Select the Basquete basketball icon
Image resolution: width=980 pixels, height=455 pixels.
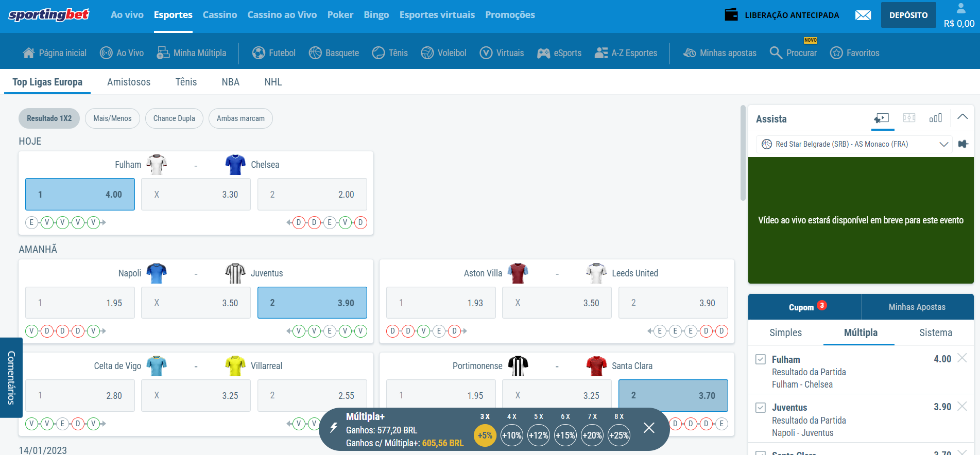(315, 53)
